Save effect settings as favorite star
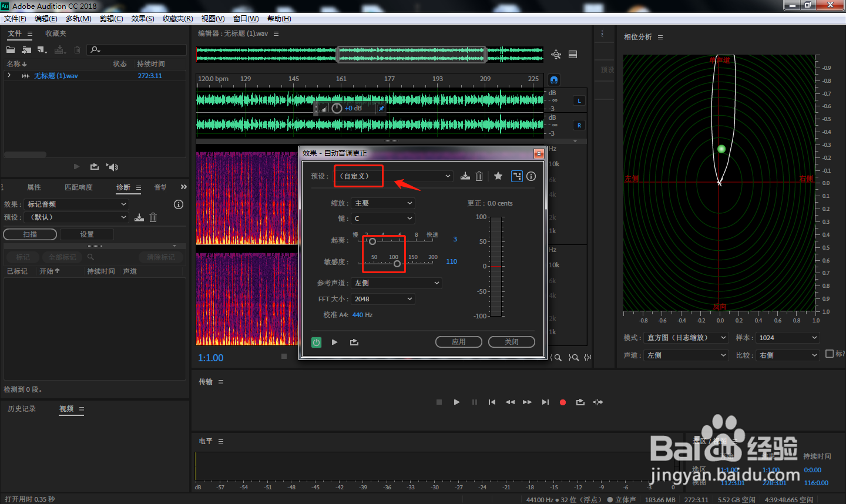Screen dimensions: 846x504 [x=498, y=176]
